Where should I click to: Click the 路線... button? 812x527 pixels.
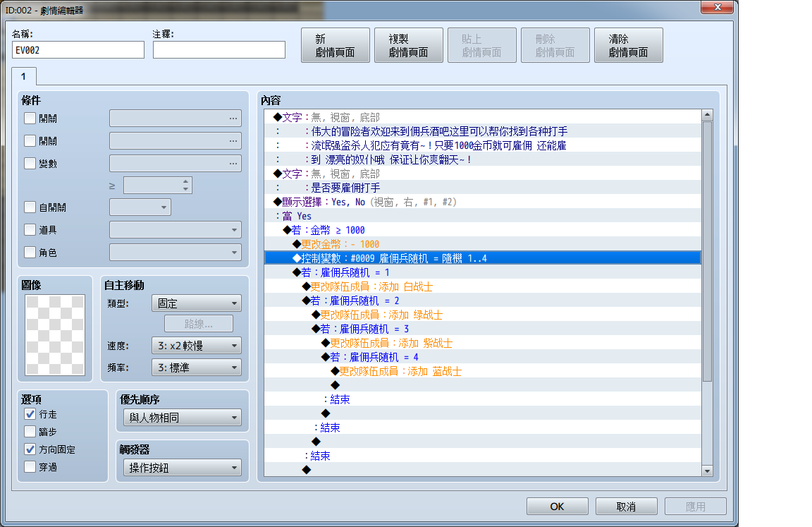199,324
